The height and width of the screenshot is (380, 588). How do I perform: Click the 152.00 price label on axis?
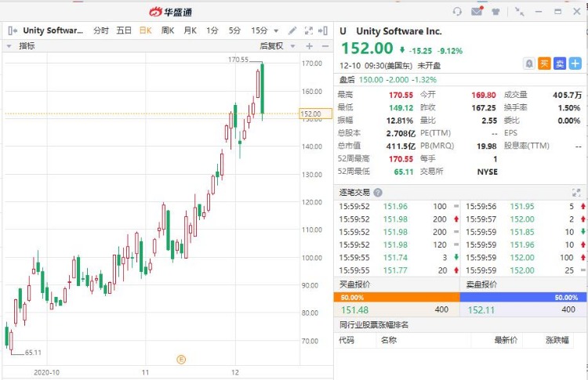(315, 114)
